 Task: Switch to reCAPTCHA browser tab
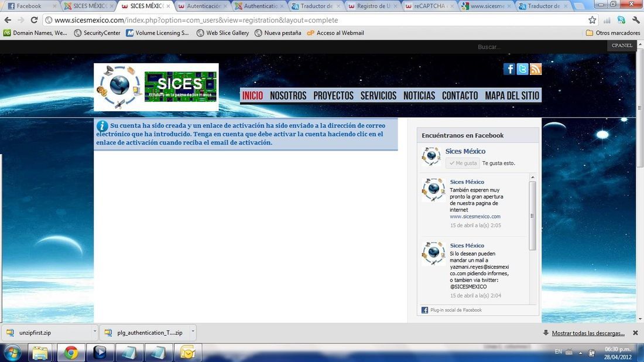(430, 6)
